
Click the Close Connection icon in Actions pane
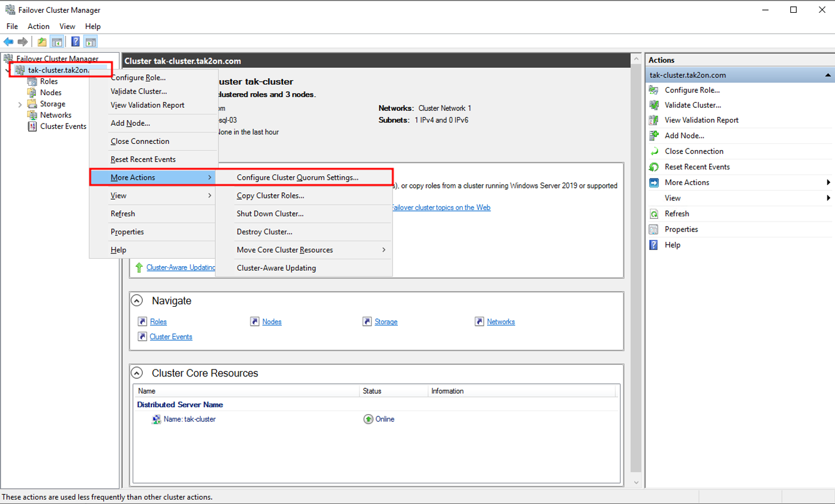point(654,151)
